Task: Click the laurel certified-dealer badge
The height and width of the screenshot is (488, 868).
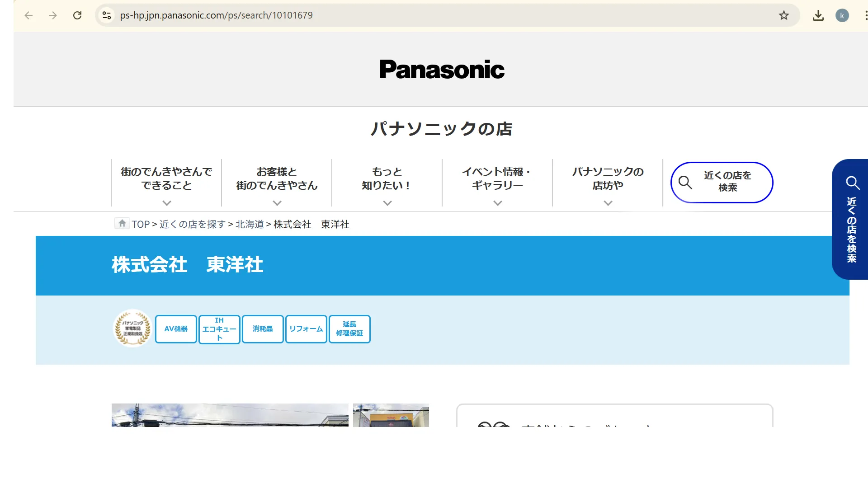Action: coord(132,328)
